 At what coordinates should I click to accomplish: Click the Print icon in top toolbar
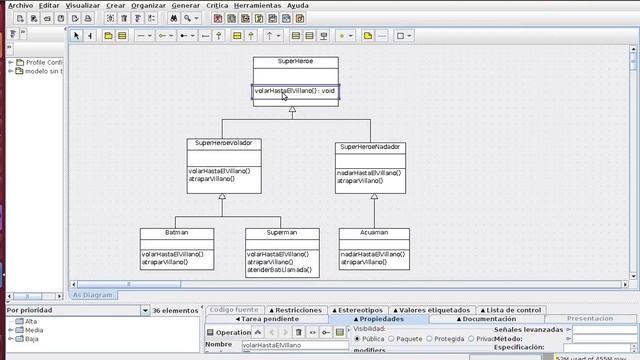(88, 18)
